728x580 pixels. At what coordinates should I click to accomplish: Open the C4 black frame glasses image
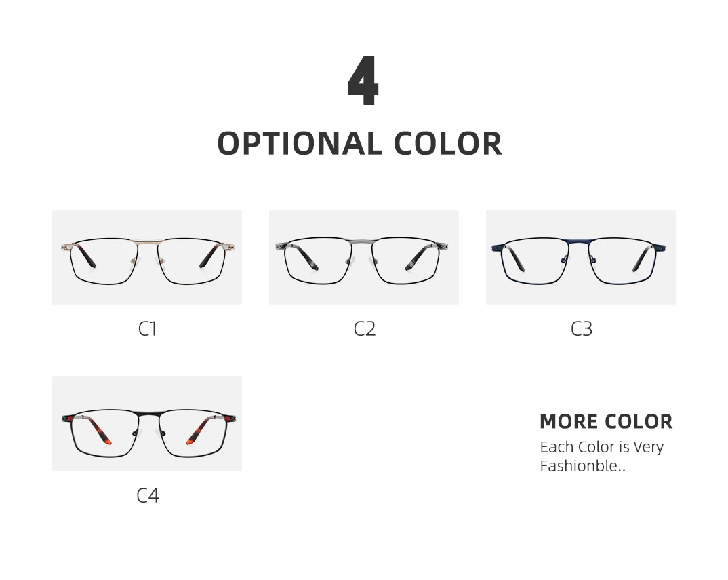[147, 424]
